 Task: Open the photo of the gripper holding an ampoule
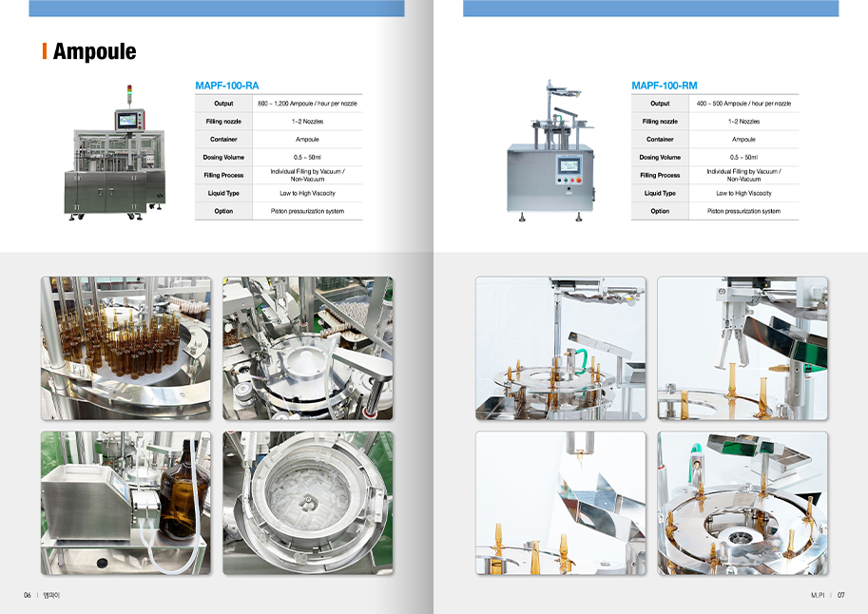point(743,348)
